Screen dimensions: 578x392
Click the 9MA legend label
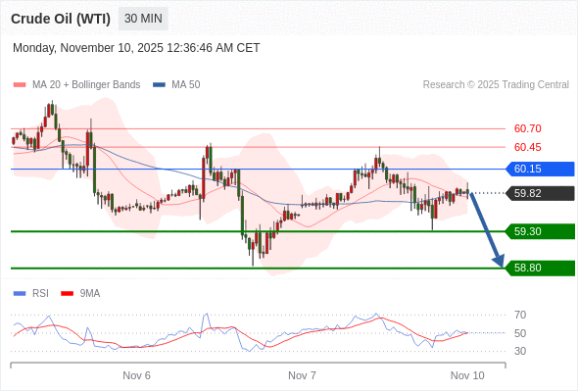pos(90,294)
